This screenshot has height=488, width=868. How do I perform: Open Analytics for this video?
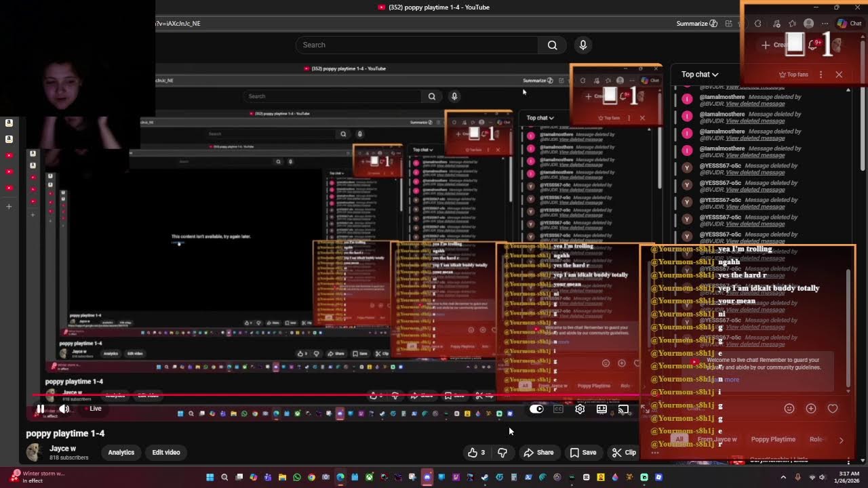pyautogui.click(x=121, y=452)
